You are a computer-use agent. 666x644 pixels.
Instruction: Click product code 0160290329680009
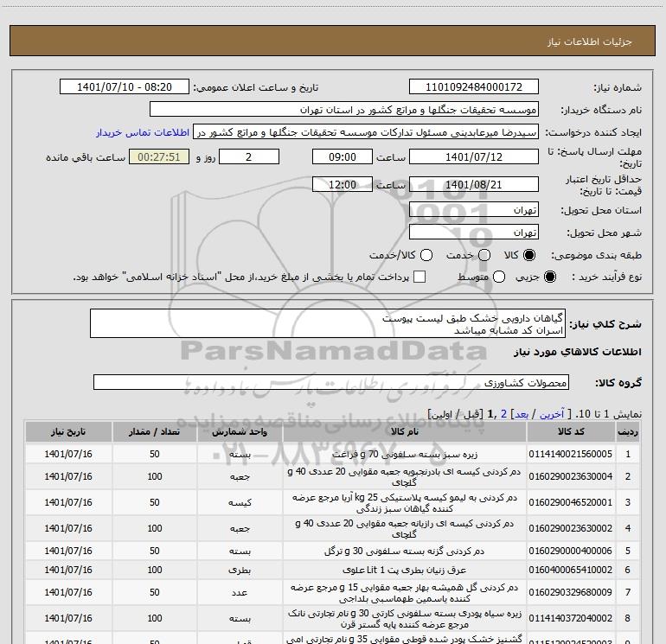point(571,592)
